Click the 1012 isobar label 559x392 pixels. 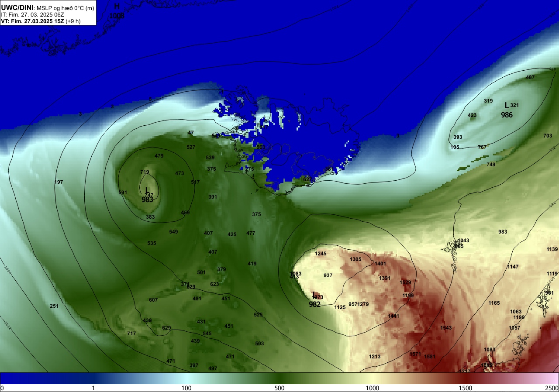[7, 325]
